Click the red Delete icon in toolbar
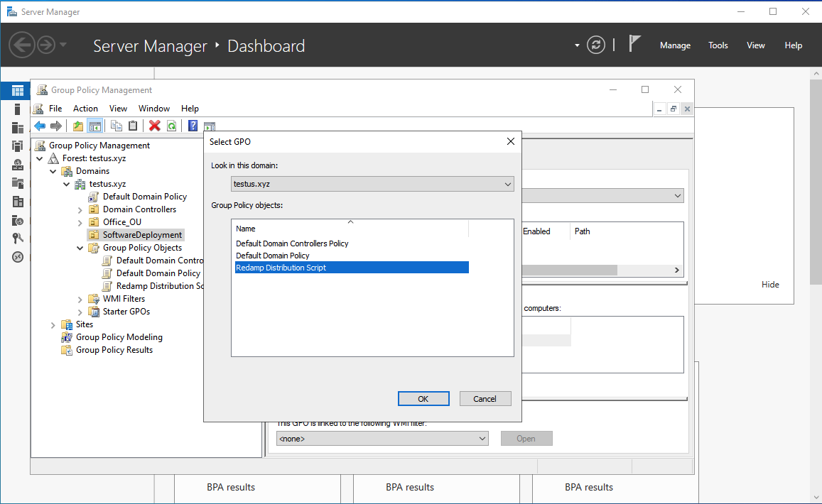Image resolution: width=822 pixels, height=504 pixels. 154,126
